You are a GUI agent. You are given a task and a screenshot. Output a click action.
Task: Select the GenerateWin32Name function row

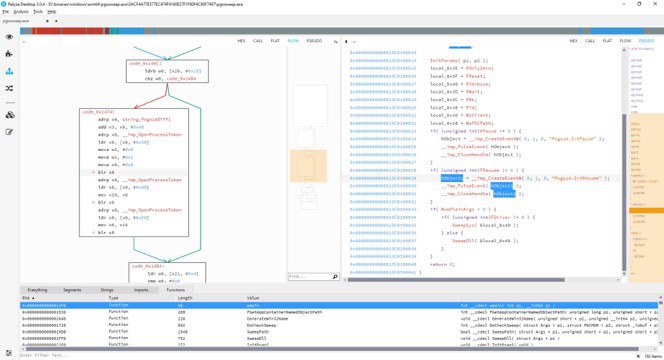pyautogui.click(x=339, y=318)
